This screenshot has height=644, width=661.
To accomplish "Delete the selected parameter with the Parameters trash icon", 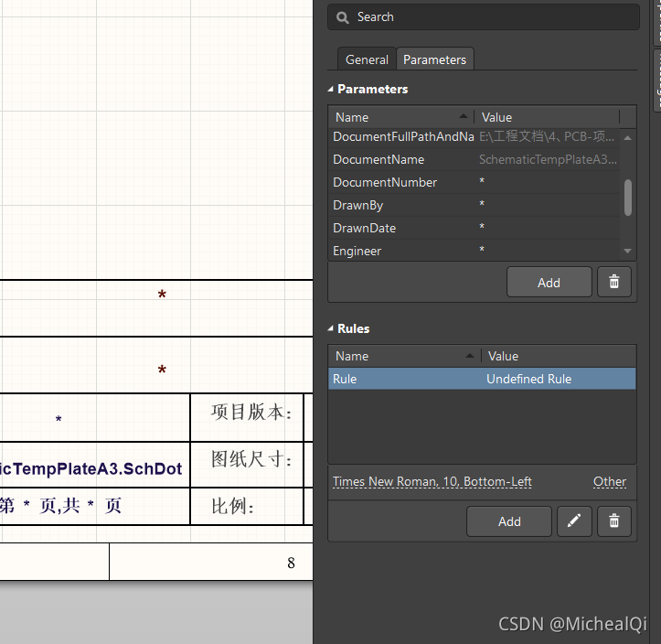I will pos(614,283).
